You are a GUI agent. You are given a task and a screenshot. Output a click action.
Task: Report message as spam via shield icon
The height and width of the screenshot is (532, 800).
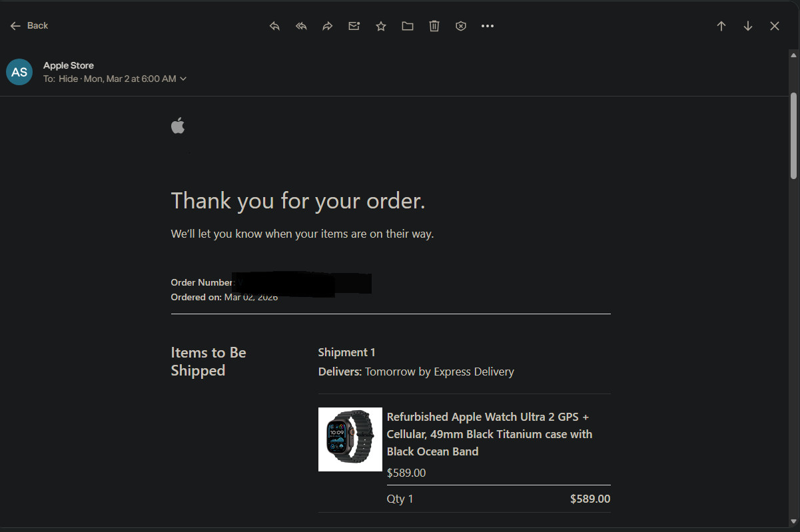coord(461,26)
